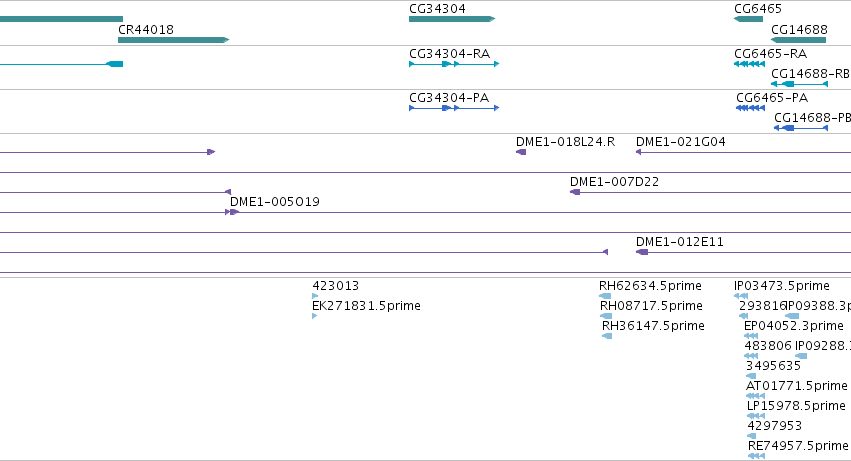This screenshot has height=461, width=851.
Task: Select the CG34304-PA protein glyph
Action: pyautogui.click(x=454, y=108)
